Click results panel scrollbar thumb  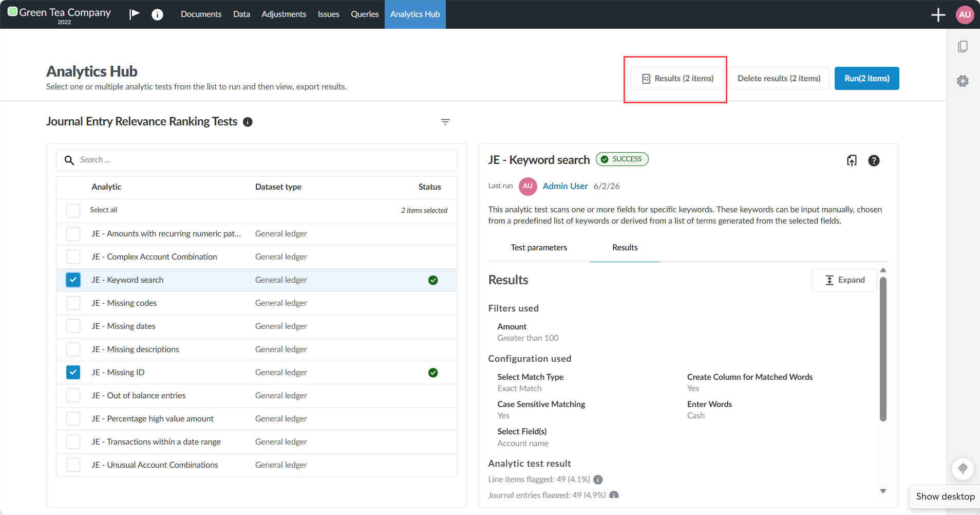pos(883,349)
